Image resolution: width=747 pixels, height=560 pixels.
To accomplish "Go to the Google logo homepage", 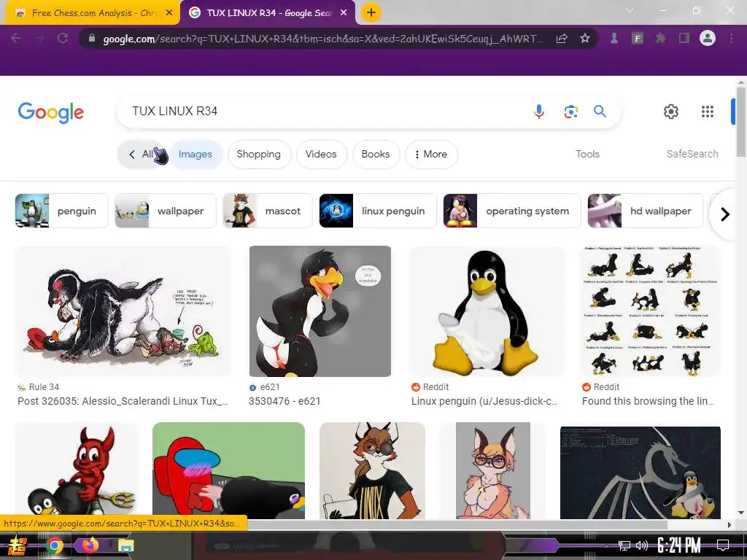I will pos(51,112).
